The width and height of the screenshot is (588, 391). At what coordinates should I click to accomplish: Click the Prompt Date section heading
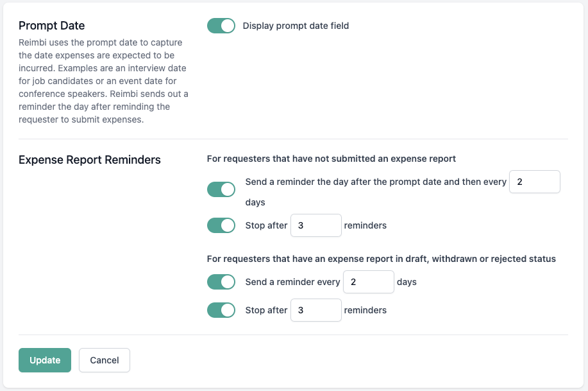click(x=52, y=26)
